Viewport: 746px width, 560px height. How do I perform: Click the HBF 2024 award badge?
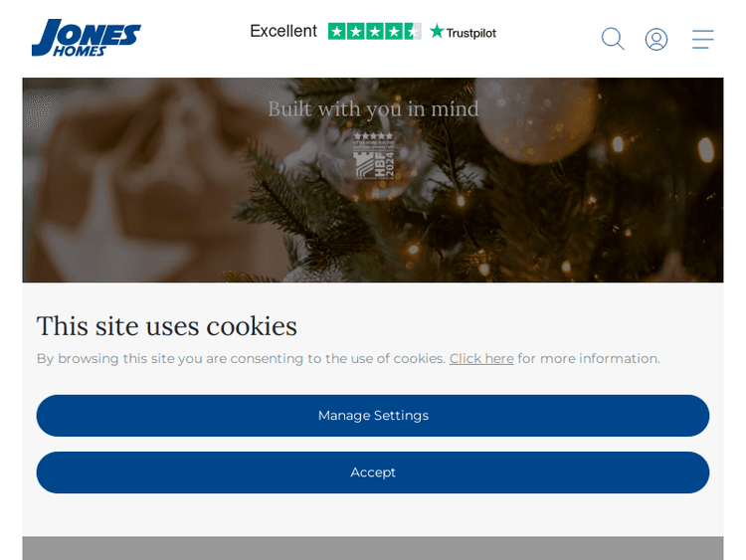[373, 155]
